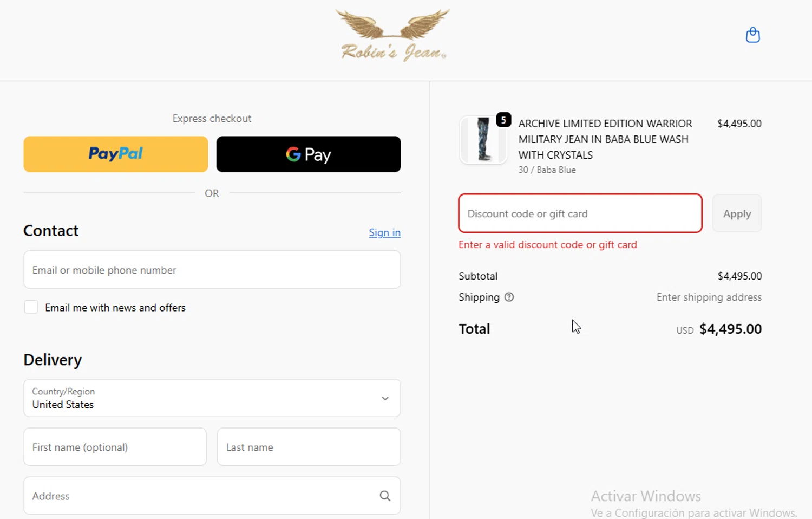This screenshot has width=812, height=519.
Task: Click the Sign in link
Action: pos(384,232)
